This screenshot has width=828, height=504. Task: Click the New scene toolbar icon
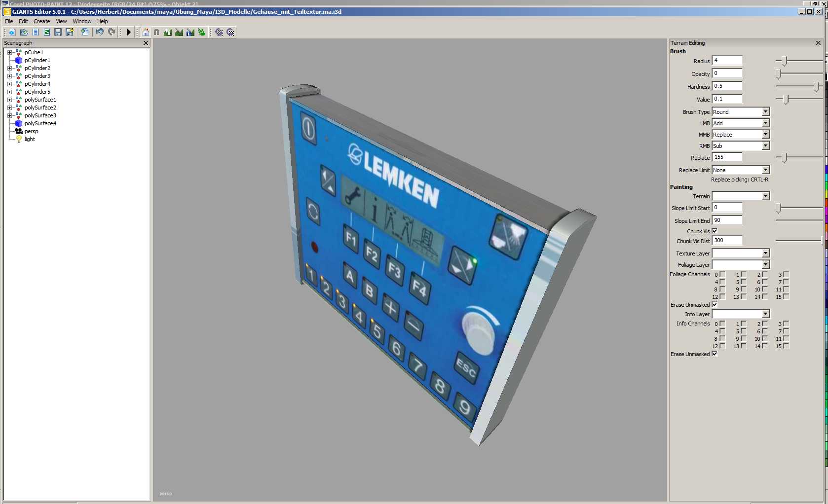tap(12, 32)
